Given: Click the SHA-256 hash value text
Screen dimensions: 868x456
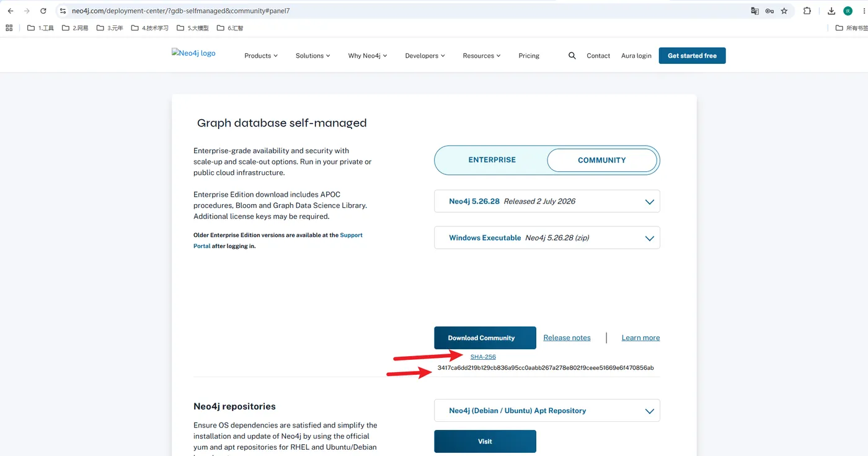Looking at the screenshot, I should [x=546, y=368].
